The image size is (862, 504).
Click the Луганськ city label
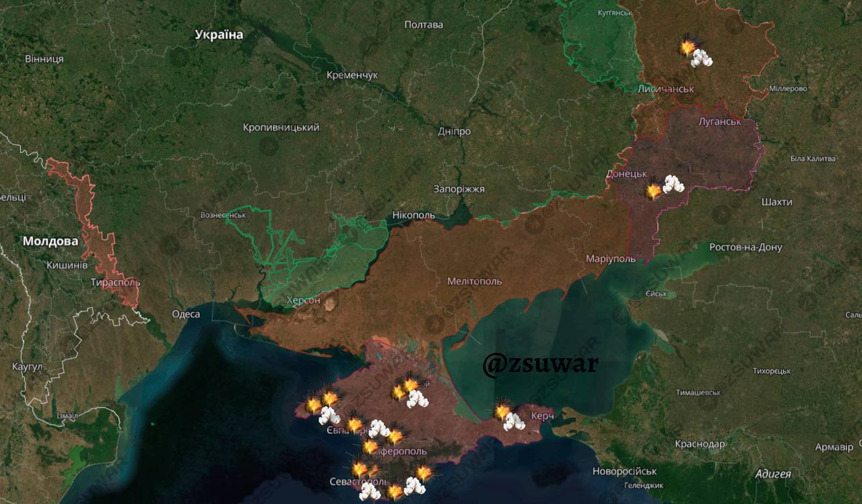coord(719,122)
